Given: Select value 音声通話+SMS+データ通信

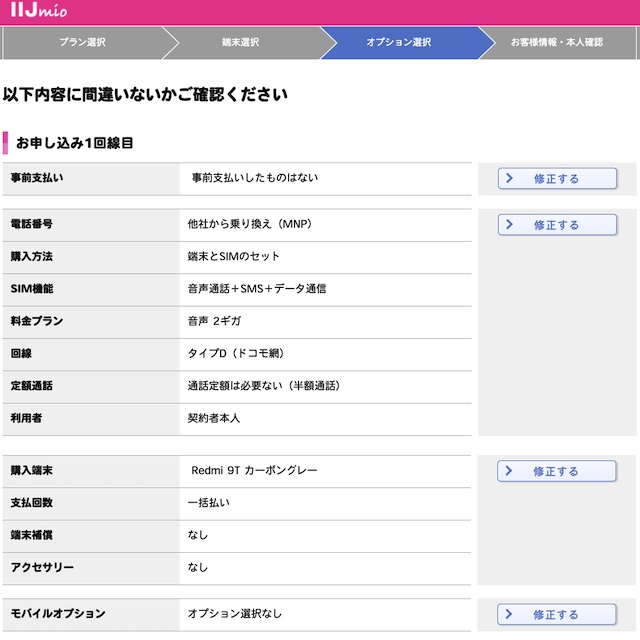Looking at the screenshot, I should [257, 289].
